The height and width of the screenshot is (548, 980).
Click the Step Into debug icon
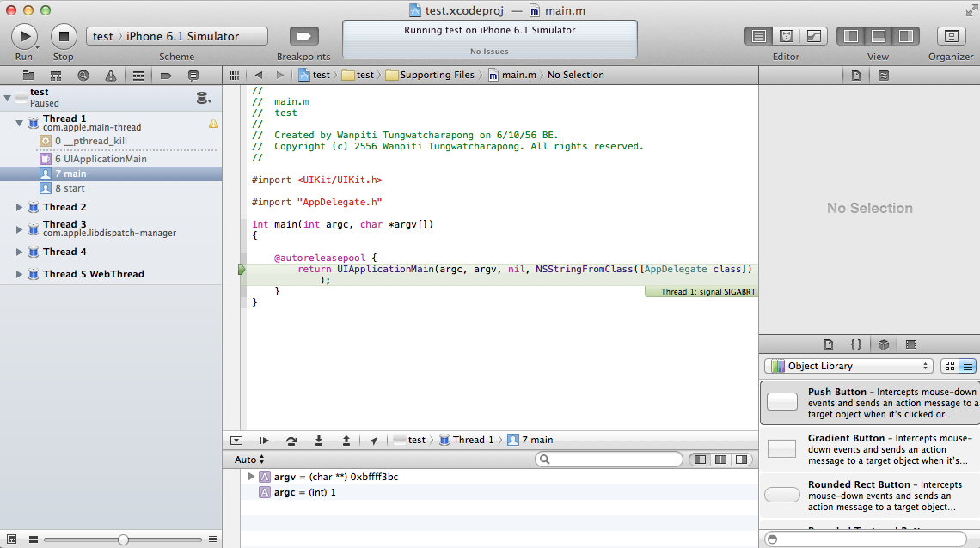[319, 440]
